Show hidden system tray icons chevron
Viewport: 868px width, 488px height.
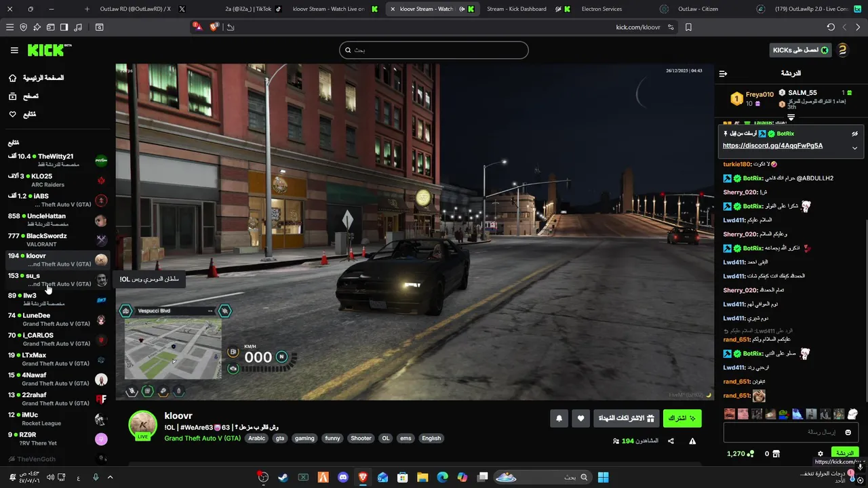pyautogui.click(x=111, y=477)
